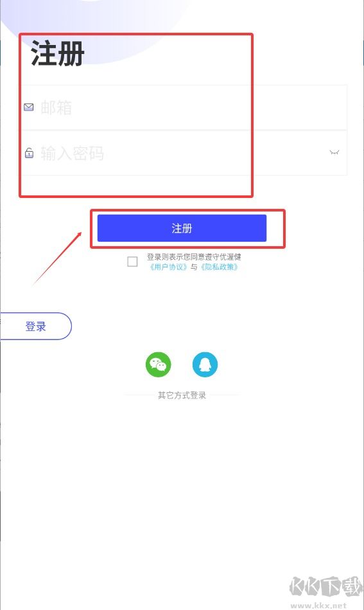The width and height of the screenshot is (364, 610).
Task: Open the 《隐私政策》 link
Action: click(219, 267)
